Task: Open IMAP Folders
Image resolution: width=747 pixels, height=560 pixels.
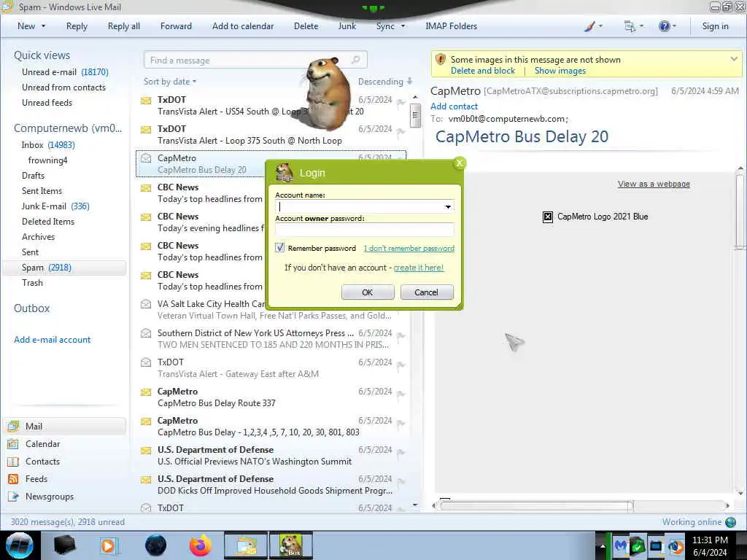Action: pos(451,26)
